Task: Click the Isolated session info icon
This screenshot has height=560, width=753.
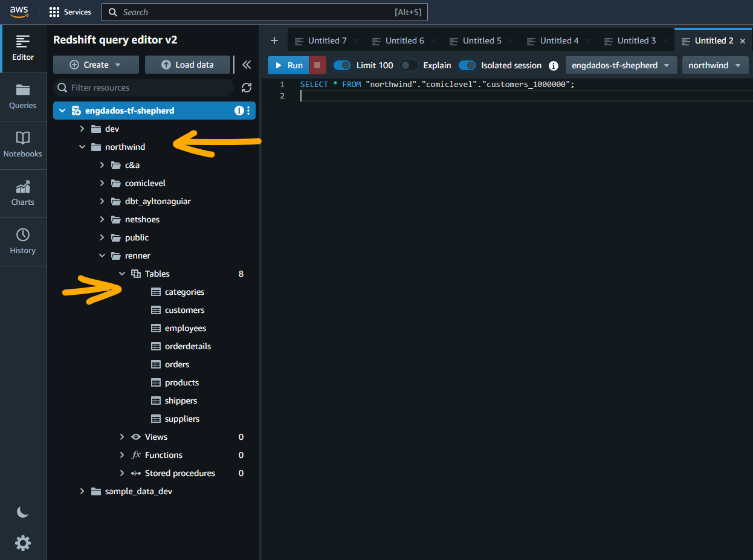Action: click(553, 65)
